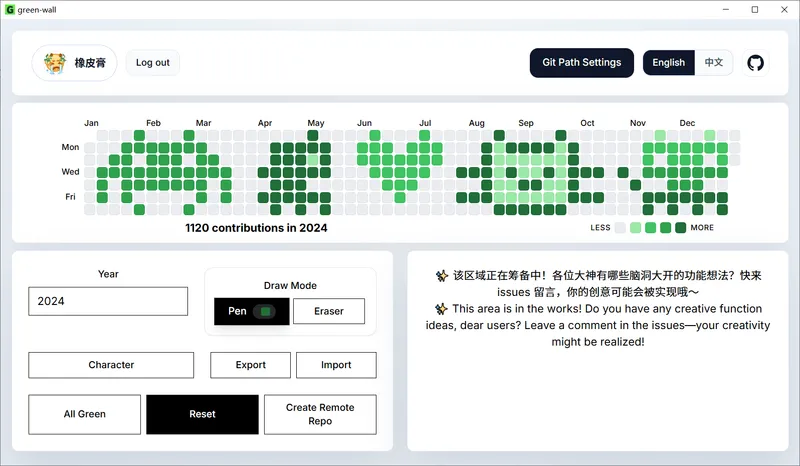
Task: Click the Year input field
Action: click(108, 301)
